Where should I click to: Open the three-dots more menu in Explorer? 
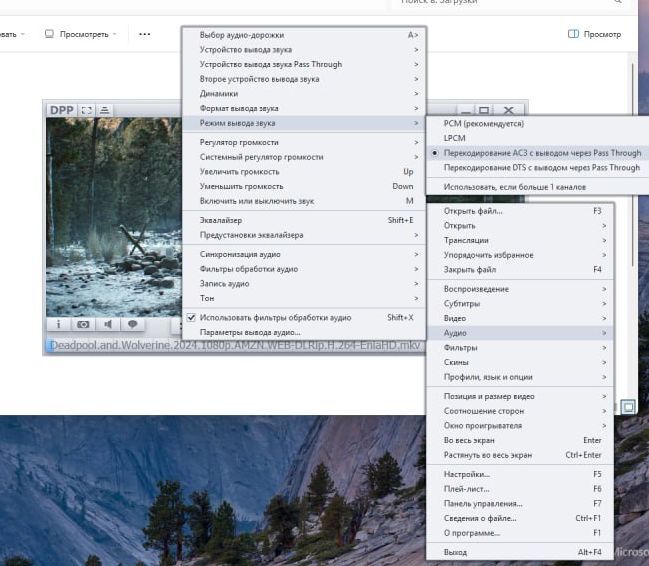coord(144,34)
